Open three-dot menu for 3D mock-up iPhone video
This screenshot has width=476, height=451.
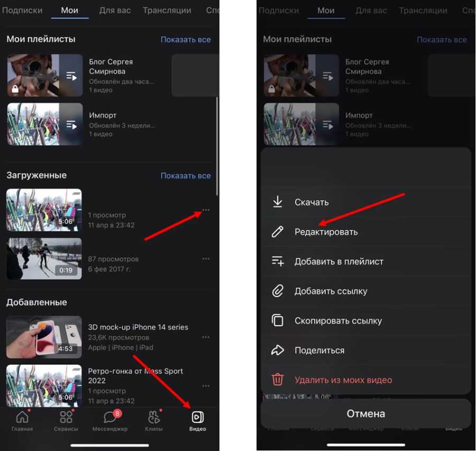[206, 337]
